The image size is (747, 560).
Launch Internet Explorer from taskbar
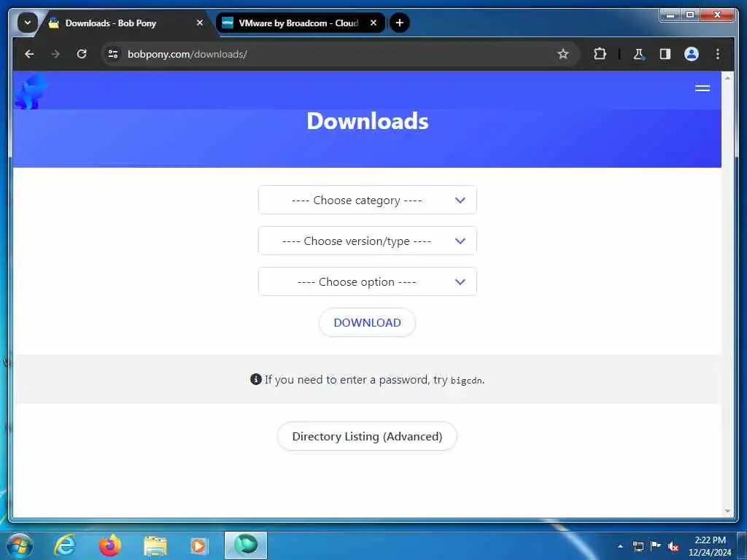[65, 545]
